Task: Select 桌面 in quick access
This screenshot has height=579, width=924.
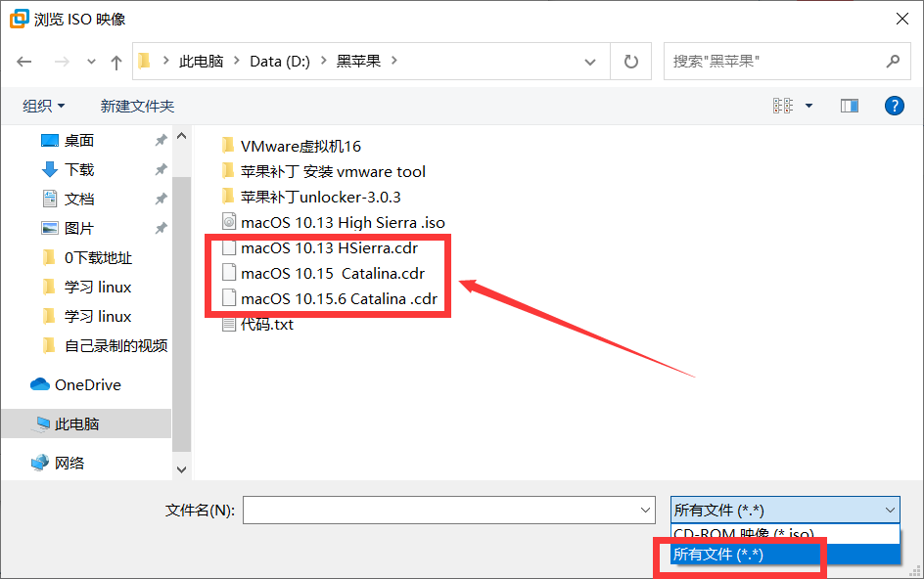Action: 79,140
